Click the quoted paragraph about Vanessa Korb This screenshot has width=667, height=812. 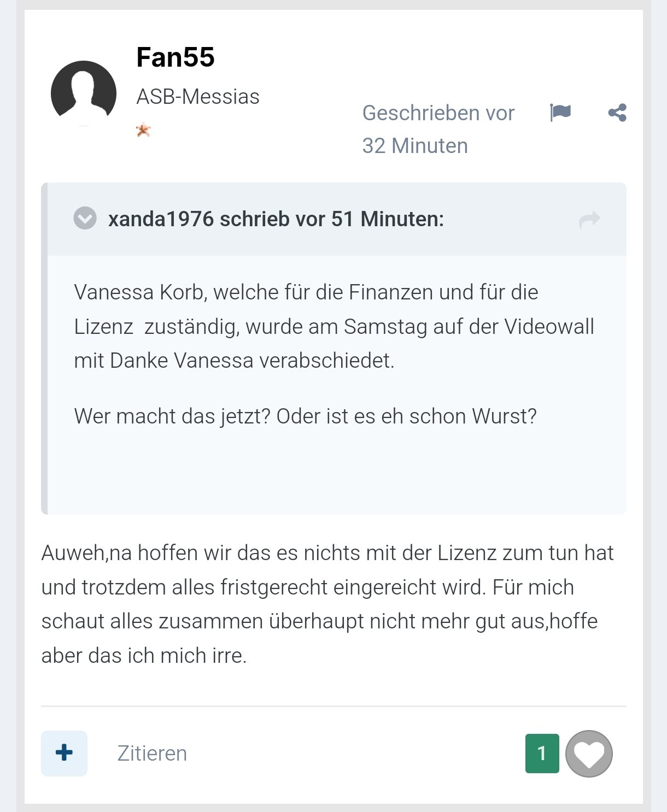coord(333,326)
